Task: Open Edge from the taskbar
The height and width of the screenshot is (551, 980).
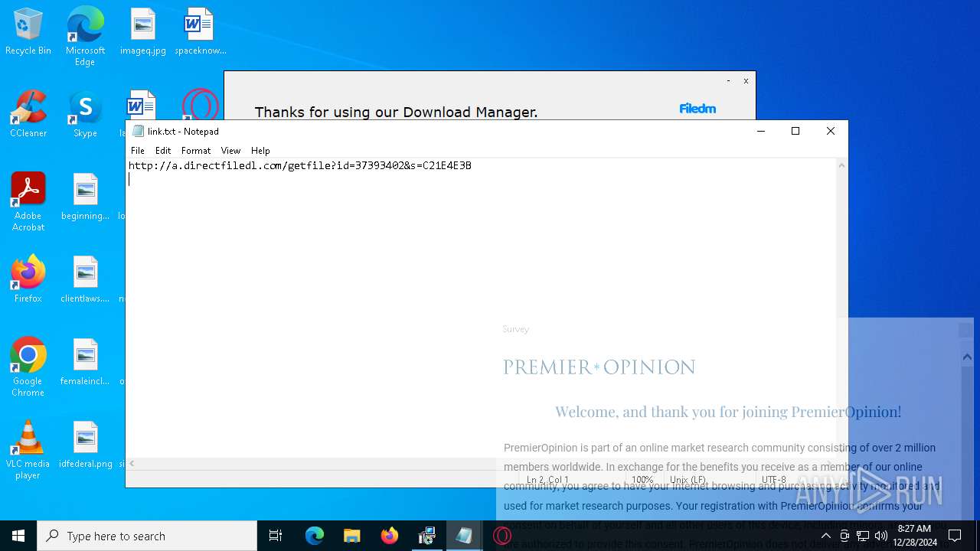Action: pos(315,536)
